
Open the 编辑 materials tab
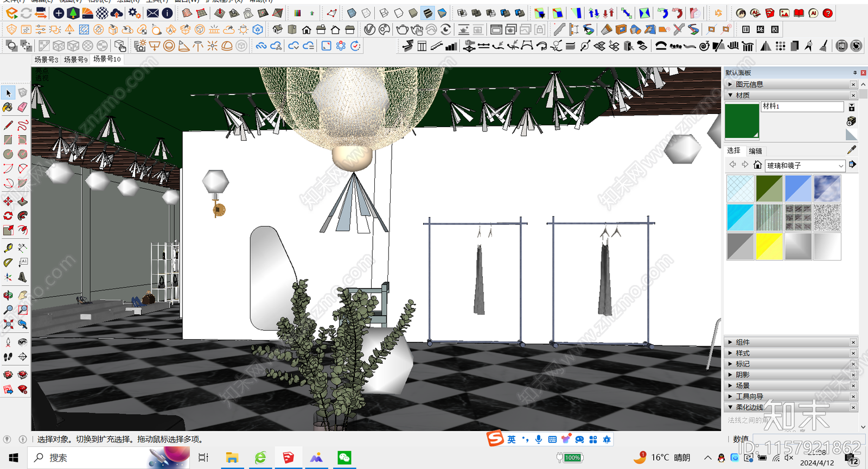point(755,151)
